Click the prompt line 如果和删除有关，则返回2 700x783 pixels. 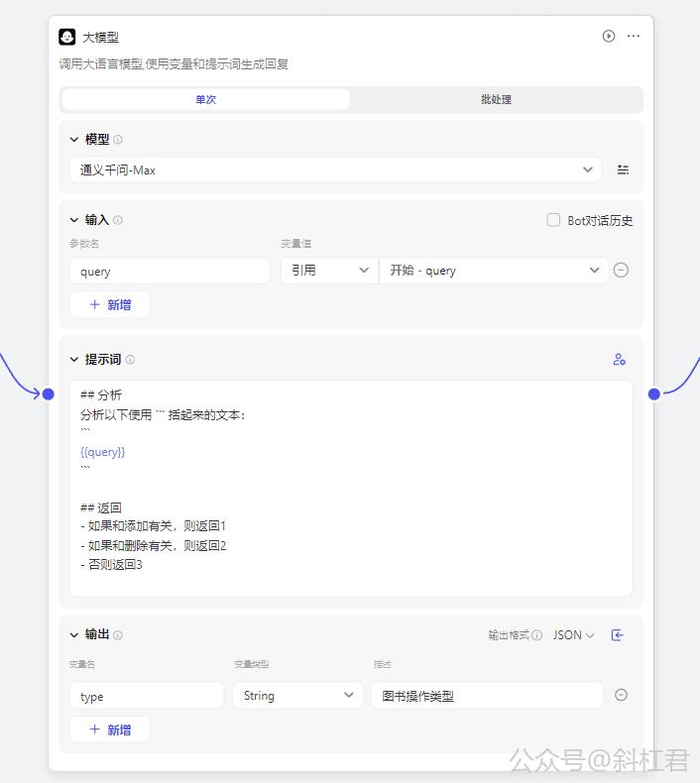(154, 546)
